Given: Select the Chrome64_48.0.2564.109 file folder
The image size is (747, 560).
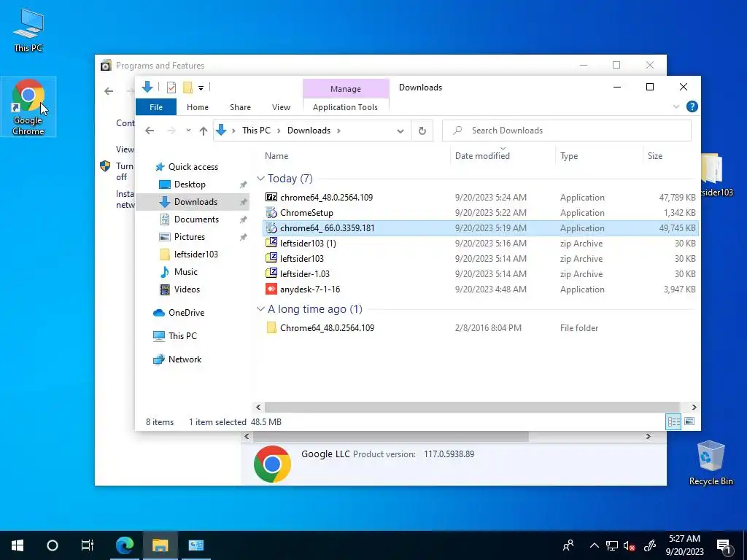Looking at the screenshot, I should click(x=481, y=327).
